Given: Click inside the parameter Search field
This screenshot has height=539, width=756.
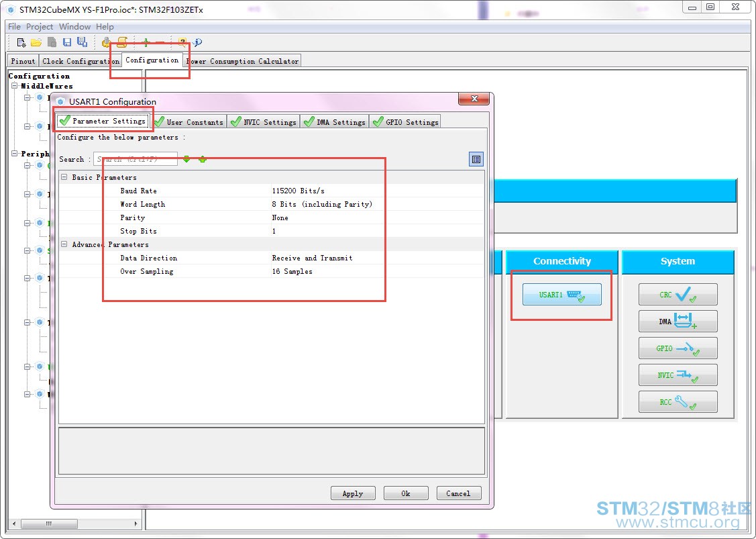Looking at the screenshot, I should click(x=136, y=159).
